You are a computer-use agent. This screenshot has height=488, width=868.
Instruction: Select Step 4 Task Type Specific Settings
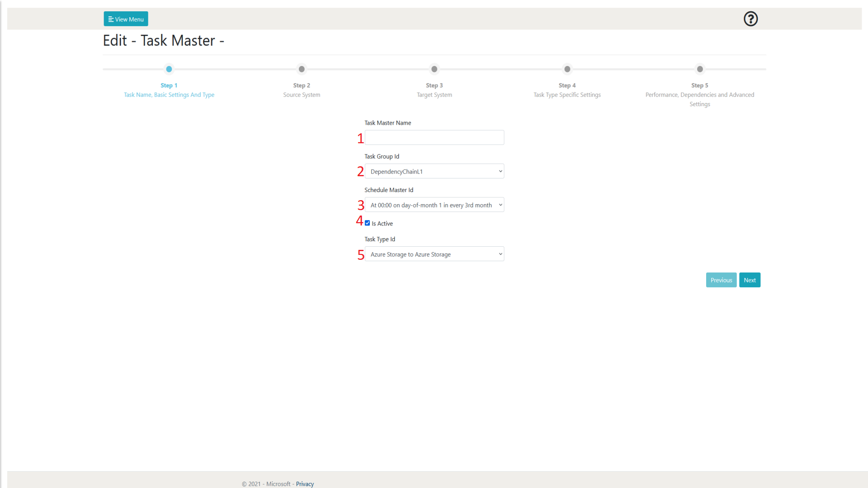click(567, 90)
